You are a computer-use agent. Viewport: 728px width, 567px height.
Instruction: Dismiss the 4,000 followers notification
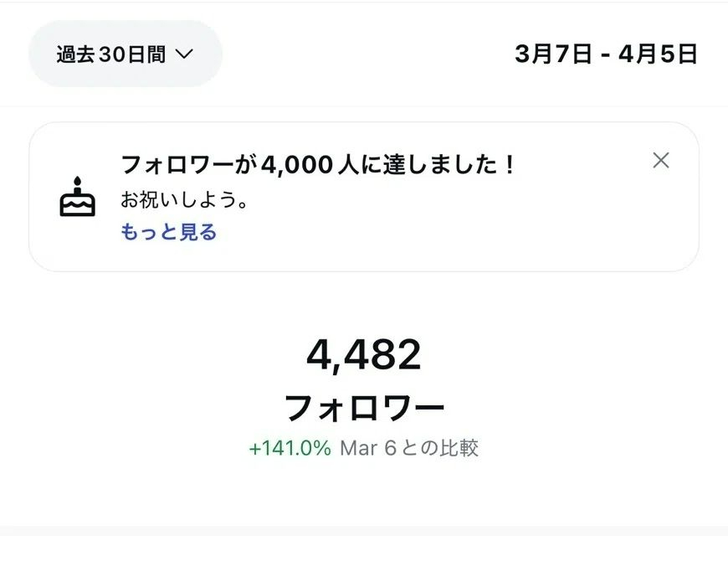click(661, 161)
